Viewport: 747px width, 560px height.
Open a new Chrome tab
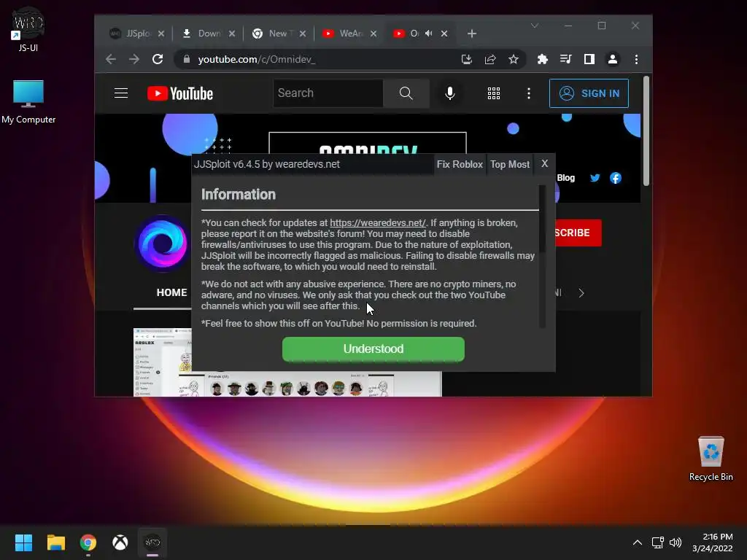472,34
